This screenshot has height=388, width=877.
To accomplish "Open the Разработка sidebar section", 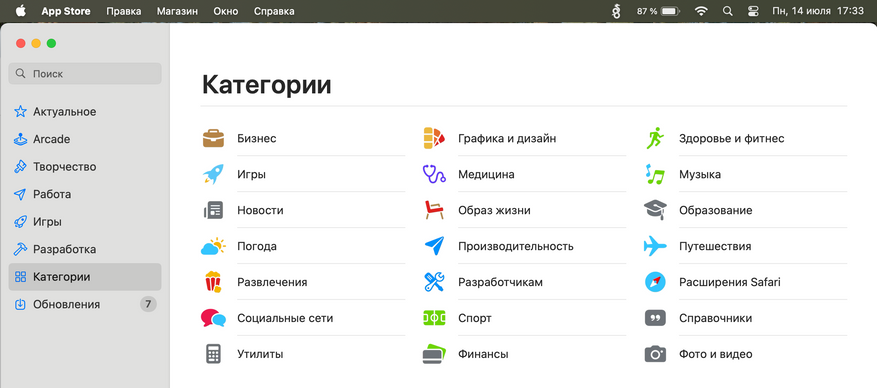I will point(85,249).
